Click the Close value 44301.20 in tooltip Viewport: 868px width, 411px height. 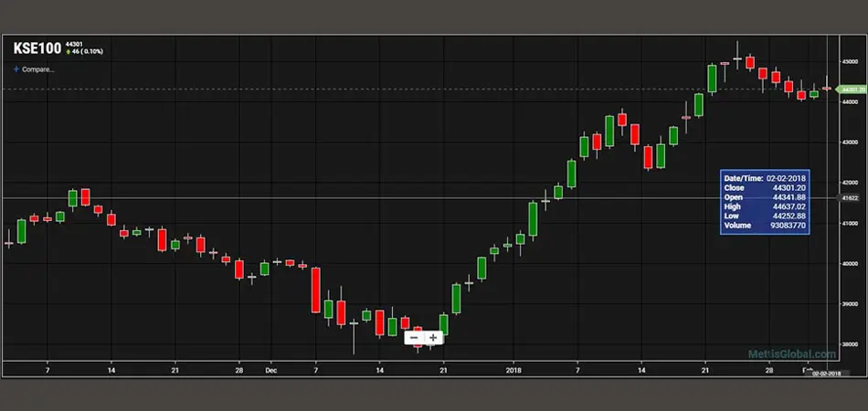(x=788, y=187)
